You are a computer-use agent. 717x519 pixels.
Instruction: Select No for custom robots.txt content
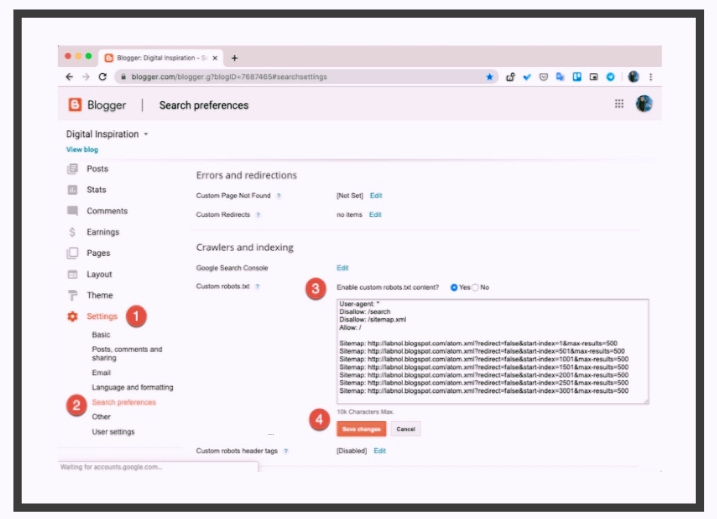pos(476,288)
